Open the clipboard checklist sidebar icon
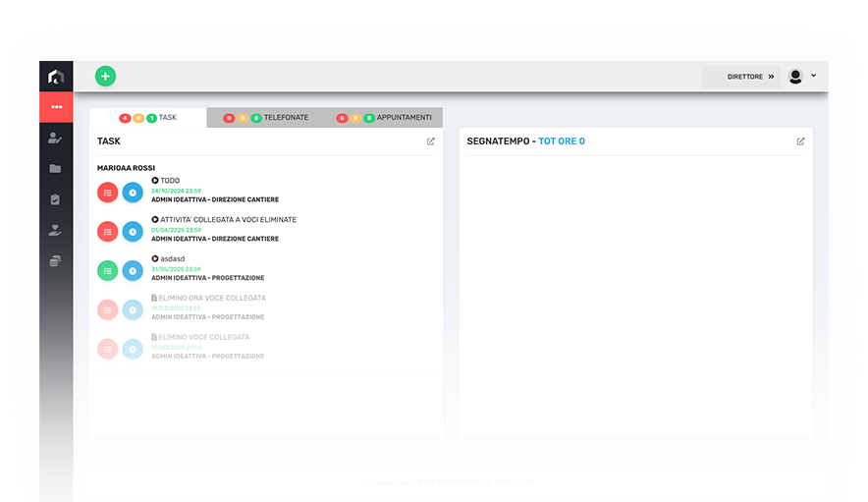The width and height of the screenshot is (868, 502). coord(55,199)
